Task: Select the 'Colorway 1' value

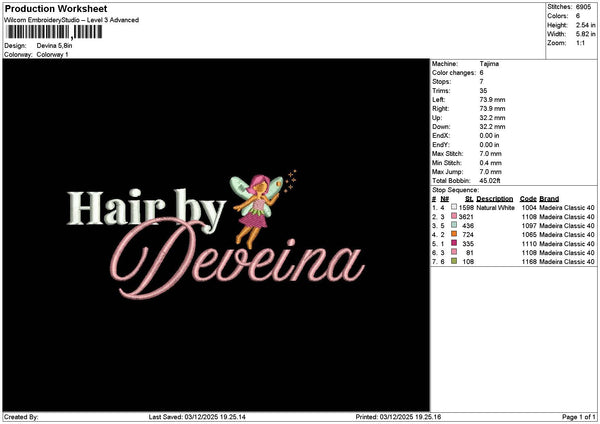Action: [52, 54]
